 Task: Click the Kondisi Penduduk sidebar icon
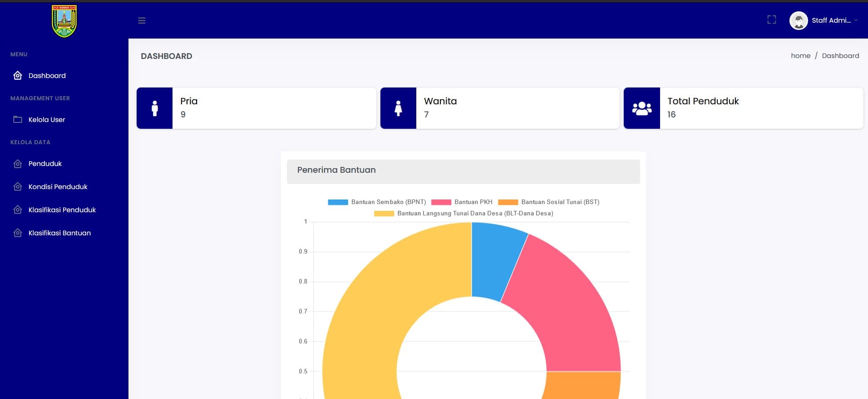18,186
